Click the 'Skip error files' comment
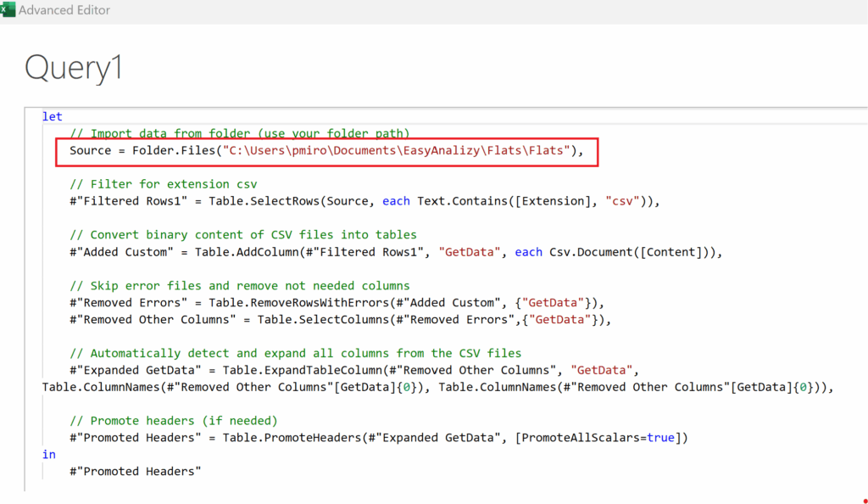 point(240,286)
